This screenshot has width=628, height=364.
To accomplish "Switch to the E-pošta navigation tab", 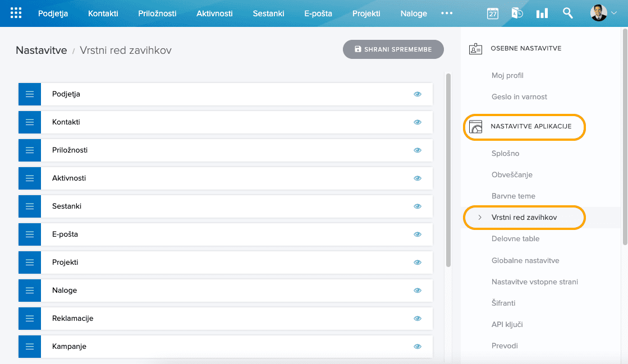I will (x=318, y=13).
